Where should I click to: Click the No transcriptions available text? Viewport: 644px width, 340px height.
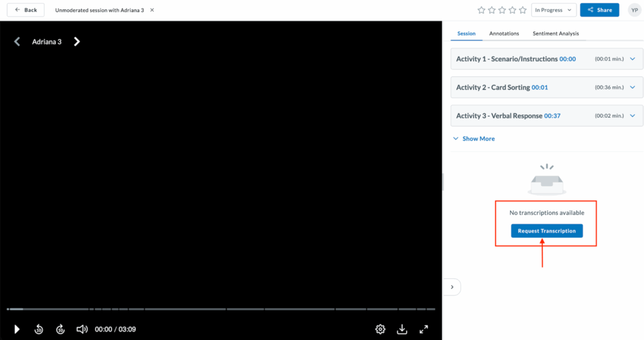tap(547, 213)
